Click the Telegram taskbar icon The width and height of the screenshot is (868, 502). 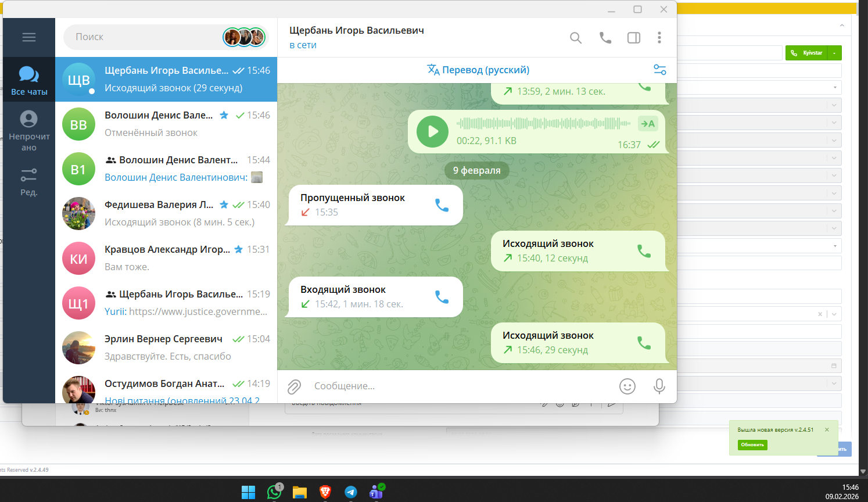coord(351,492)
